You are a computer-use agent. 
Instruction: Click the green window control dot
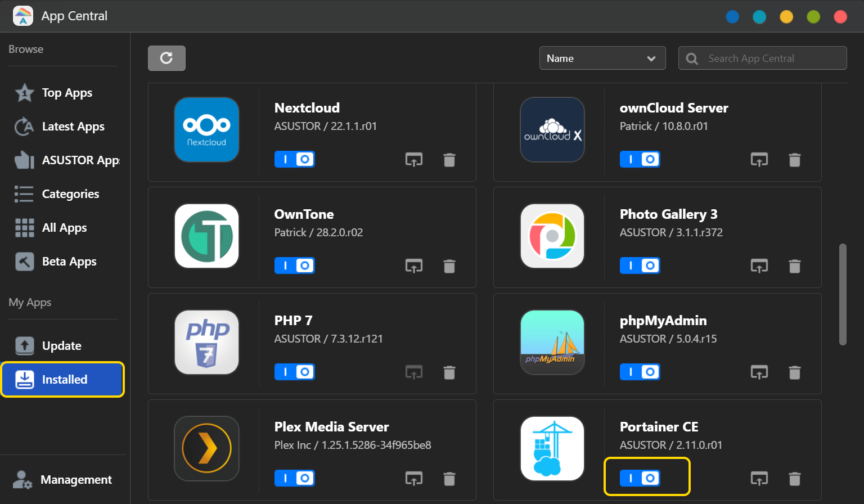[x=813, y=16]
